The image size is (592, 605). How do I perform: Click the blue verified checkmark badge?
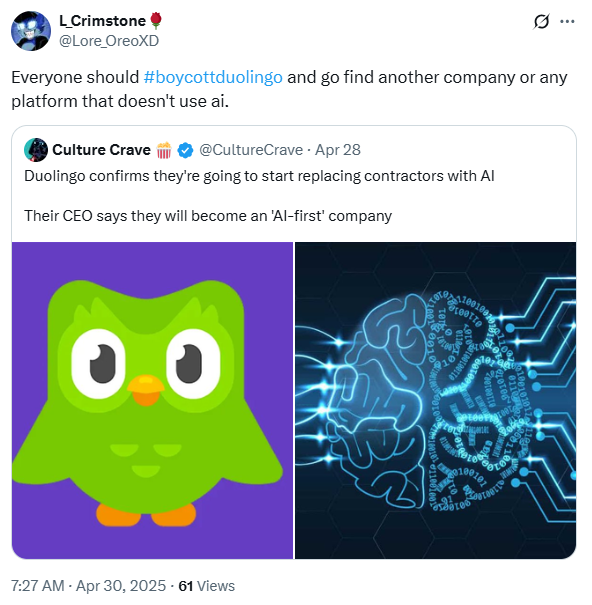185,150
